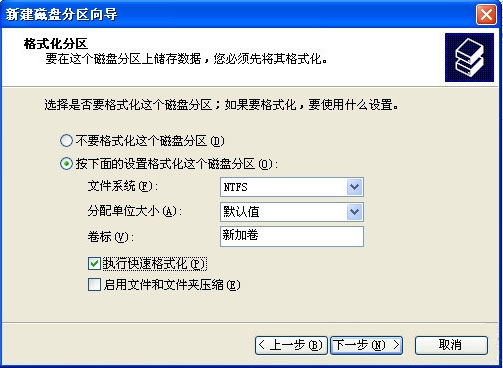Click the 格式化分区 heading text
The height and width of the screenshot is (368, 503).
pyautogui.click(x=56, y=44)
